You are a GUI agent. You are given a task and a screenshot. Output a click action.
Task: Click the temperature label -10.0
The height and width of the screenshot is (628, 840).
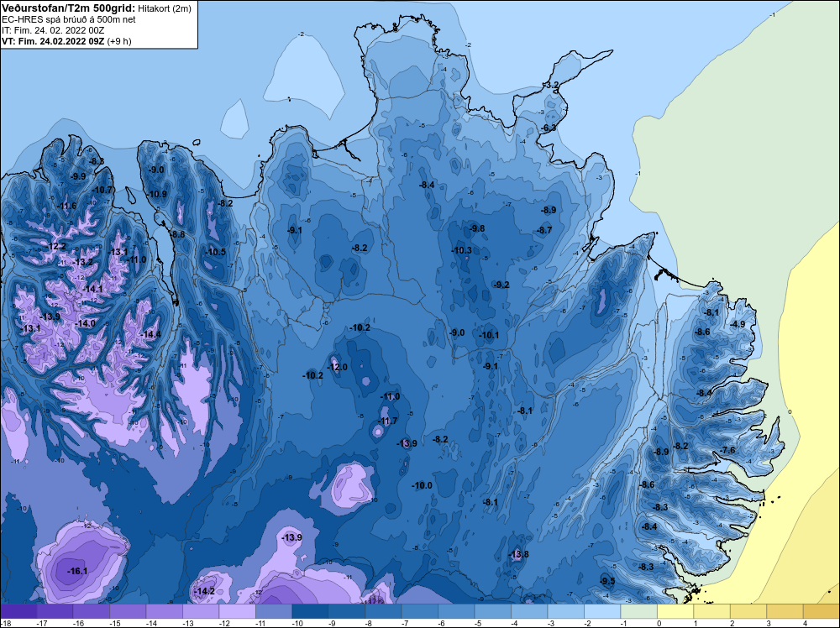(x=422, y=485)
